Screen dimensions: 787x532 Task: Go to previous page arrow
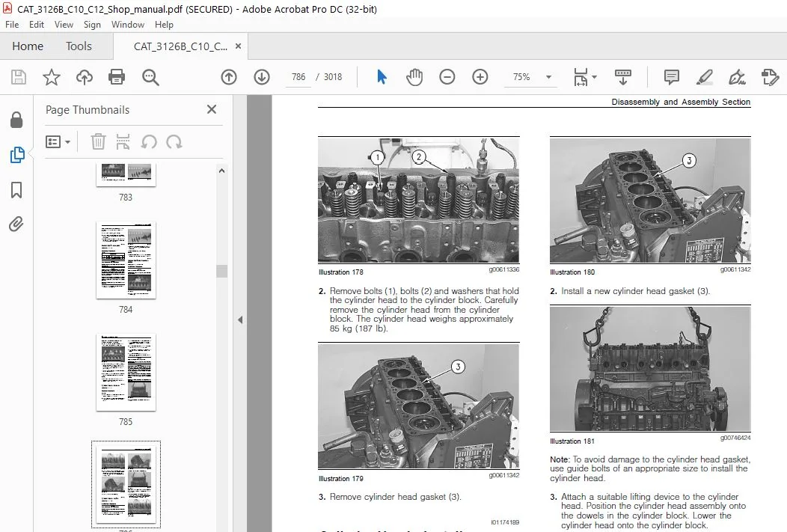pos(229,77)
